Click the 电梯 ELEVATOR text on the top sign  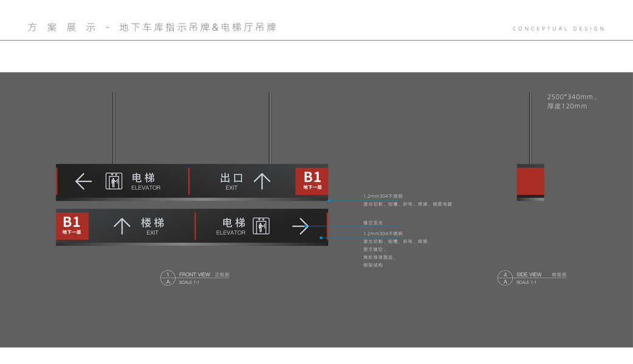click(x=146, y=181)
